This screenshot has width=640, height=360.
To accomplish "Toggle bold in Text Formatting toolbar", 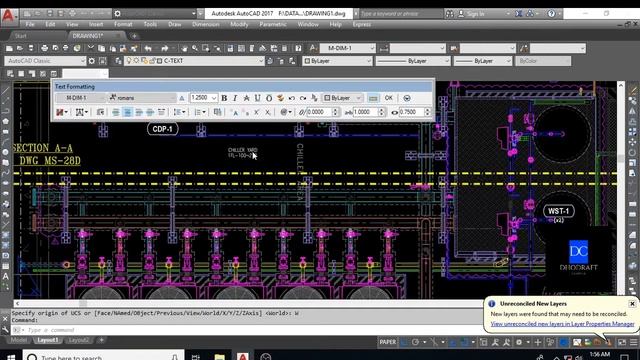I will coord(224,98).
